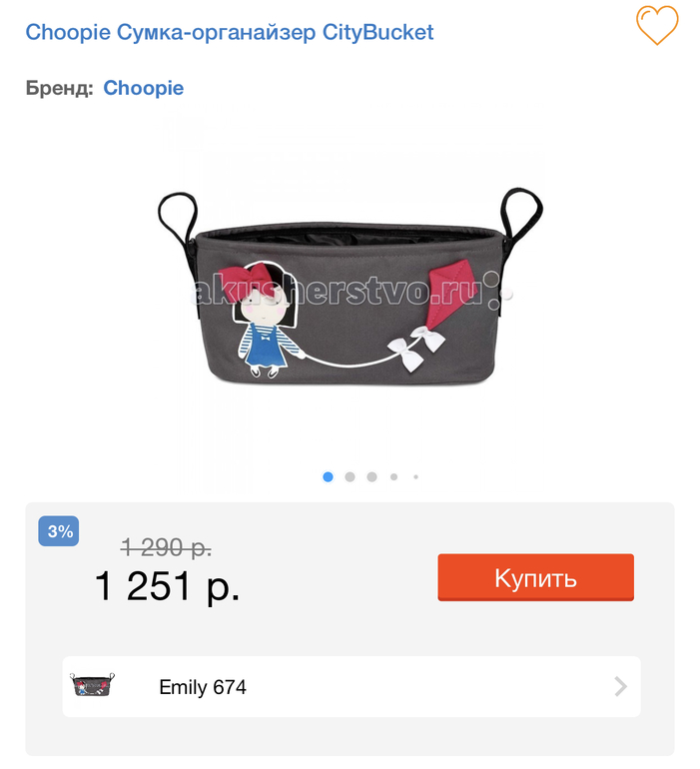The width and height of the screenshot is (700, 769).
Task: Expand variant list using the right chevron
Action: pyautogui.click(x=620, y=687)
